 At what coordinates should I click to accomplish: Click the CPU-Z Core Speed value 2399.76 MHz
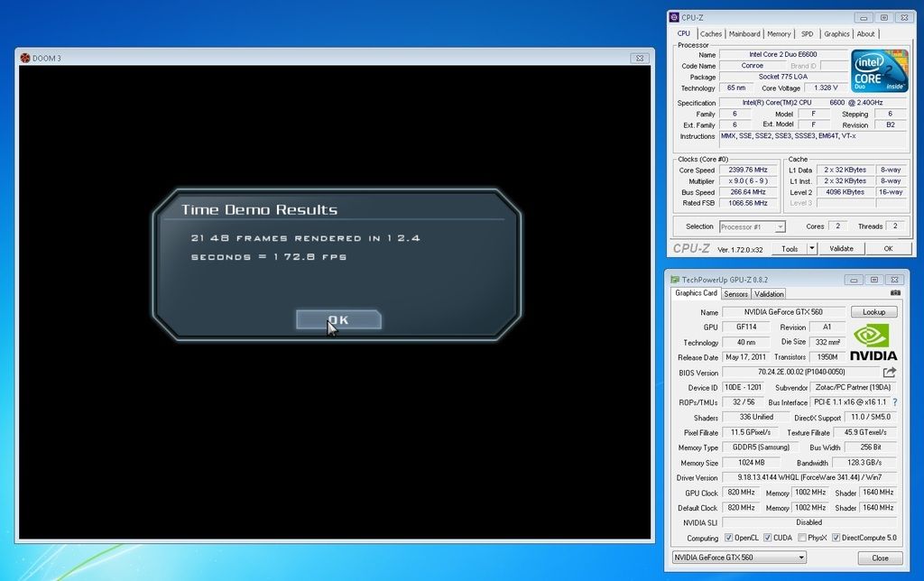tap(748, 170)
